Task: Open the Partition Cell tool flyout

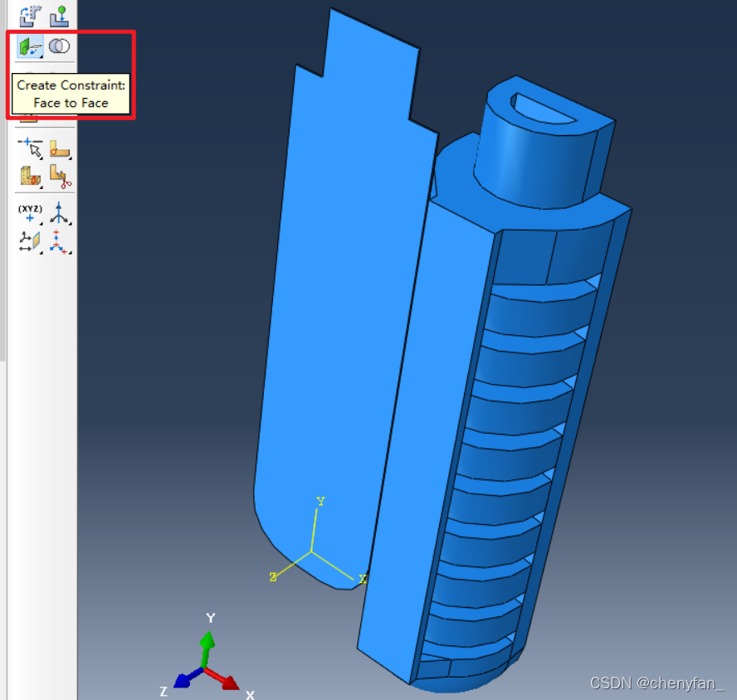Action: (x=30, y=176)
